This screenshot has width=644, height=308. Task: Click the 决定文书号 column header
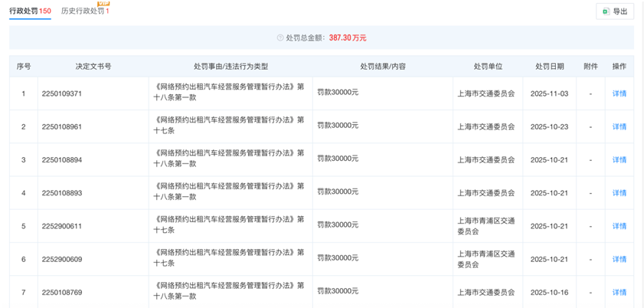click(x=93, y=67)
